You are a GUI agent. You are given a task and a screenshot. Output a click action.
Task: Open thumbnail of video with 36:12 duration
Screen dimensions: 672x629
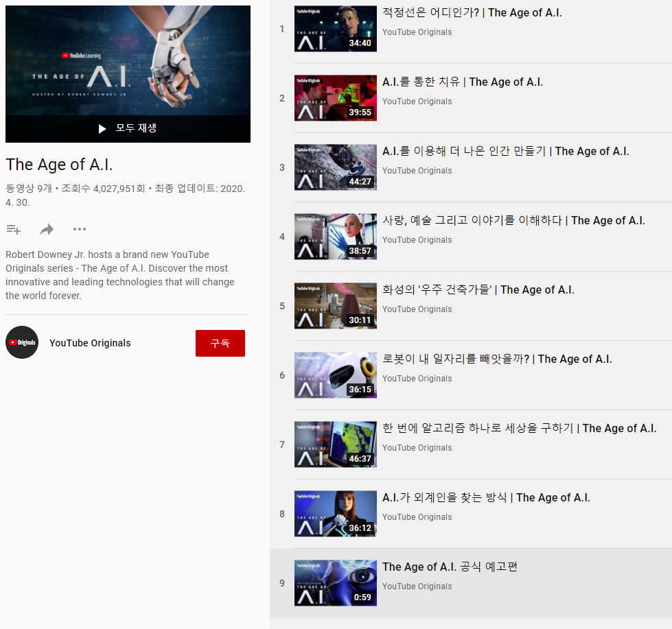click(x=336, y=514)
